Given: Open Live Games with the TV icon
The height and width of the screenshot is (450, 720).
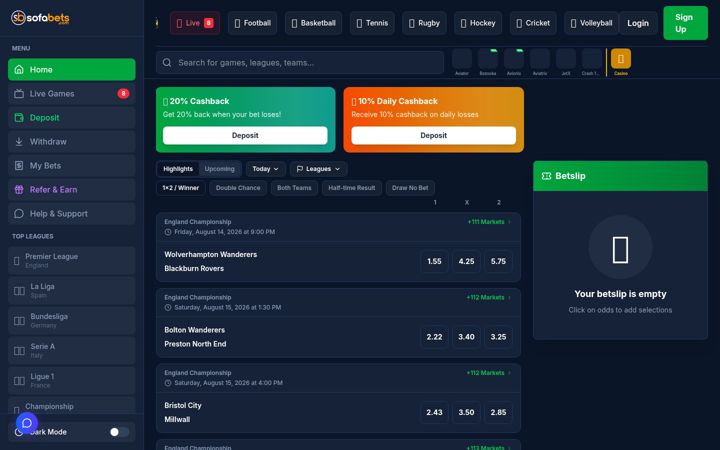Looking at the screenshot, I should (x=72, y=94).
